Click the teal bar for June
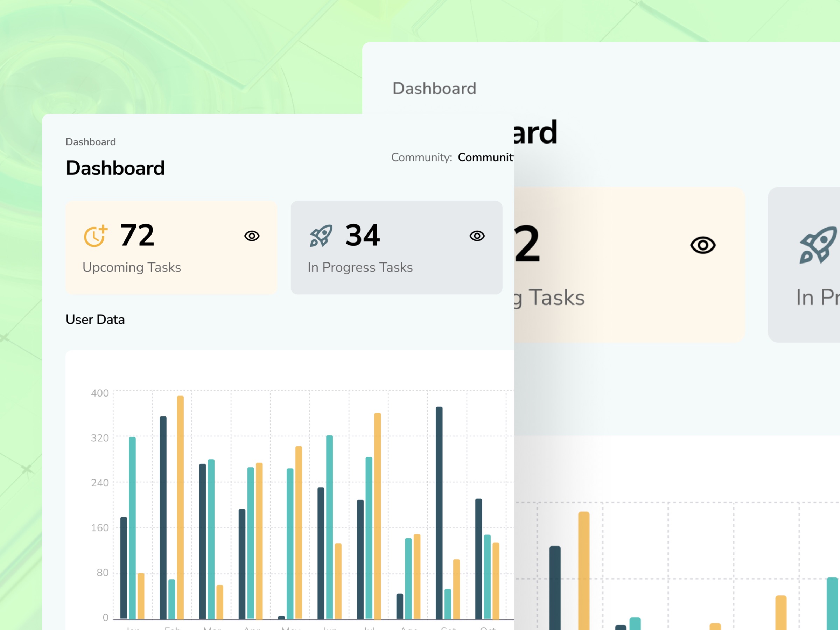 (x=329, y=527)
